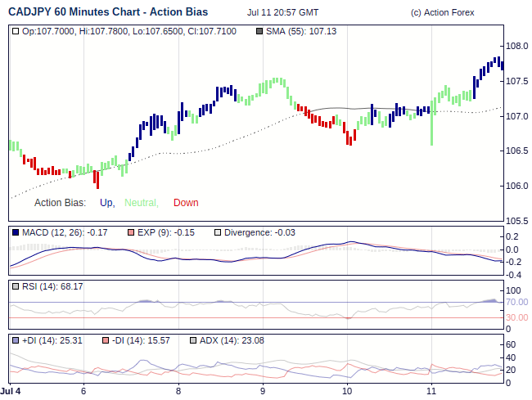532x400 pixels.
Task: Click the white OHLC price legend square
Action: coord(16,31)
